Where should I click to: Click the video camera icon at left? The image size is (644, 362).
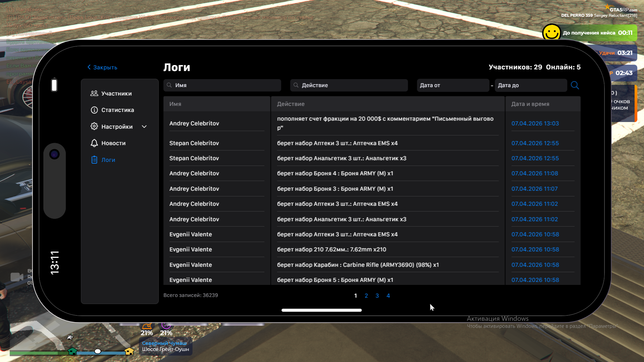[17, 277]
